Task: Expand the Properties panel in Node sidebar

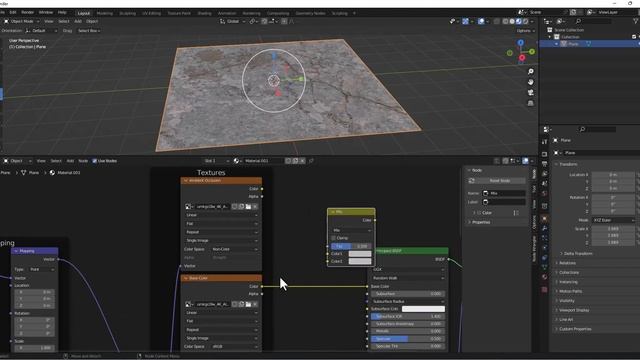Action: point(481,222)
